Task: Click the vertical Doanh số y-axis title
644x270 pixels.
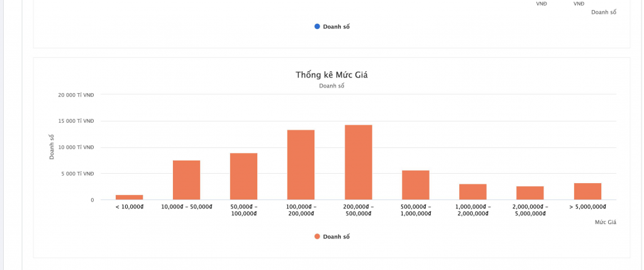Action: click(52, 147)
